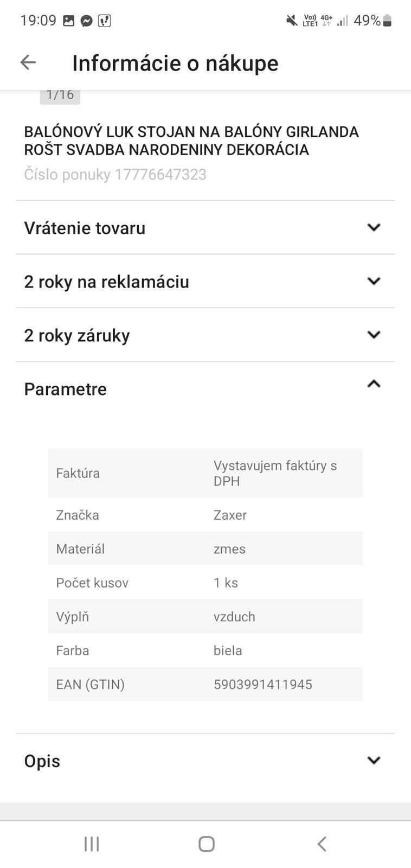Viewport: 411px width, 868px height.
Task: Tap the 1/16 image counter badge
Action: 60,95
